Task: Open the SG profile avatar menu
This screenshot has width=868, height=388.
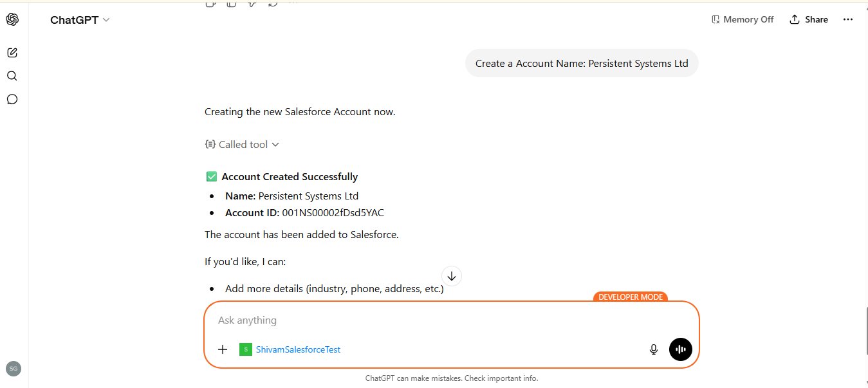Action: (14, 368)
